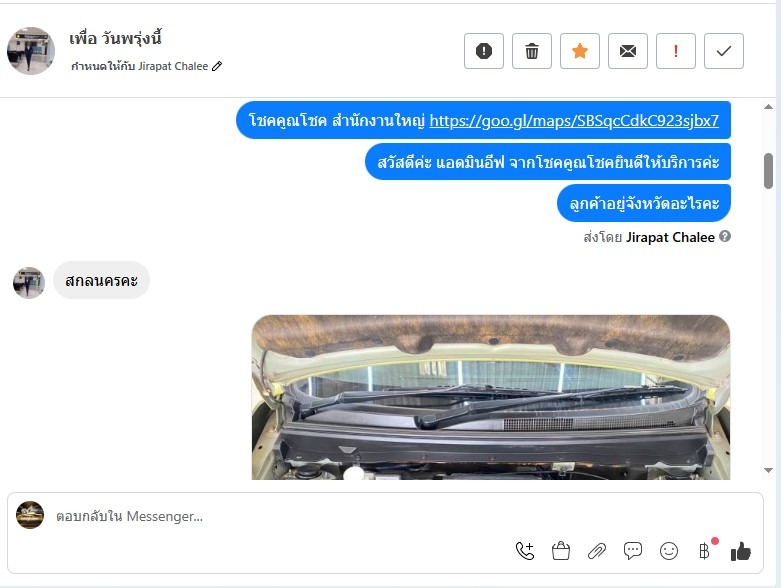Open the emoji smiley picker

point(668,551)
